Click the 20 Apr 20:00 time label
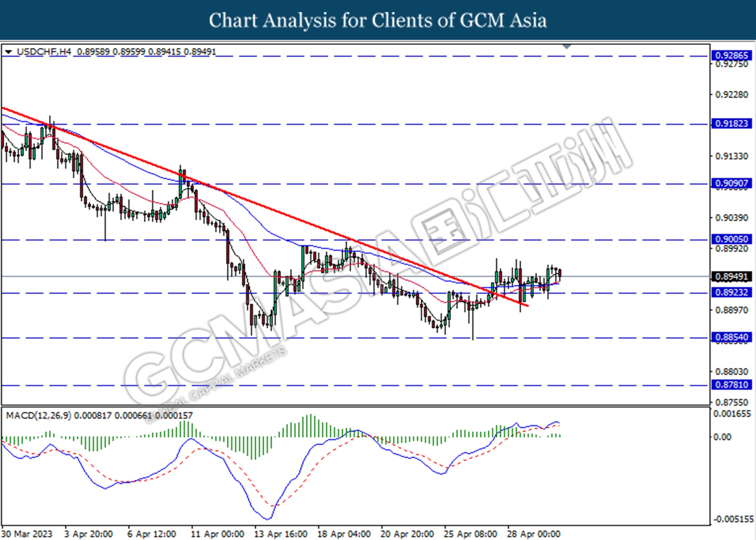The height and width of the screenshot is (540, 756). coord(407,534)
